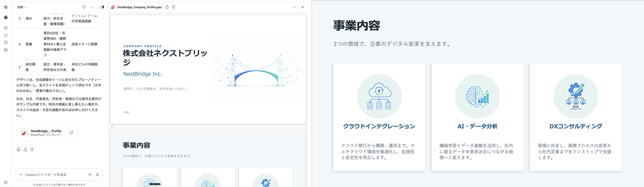Click the 実績 cell in table row 4
This screenshot has height=187, width=644.
[x=29, y=44]
